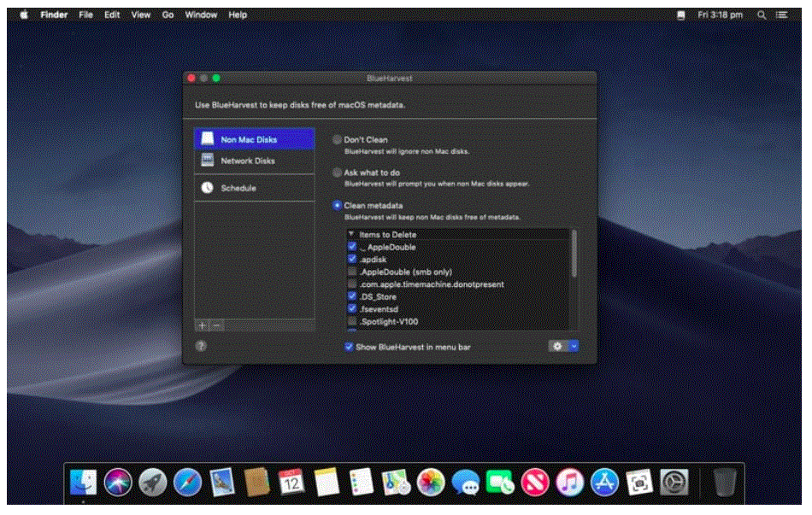The image size is (812, 515).
Task: Uncheck the .DS_Store item
Action: (x=352, y=296)
